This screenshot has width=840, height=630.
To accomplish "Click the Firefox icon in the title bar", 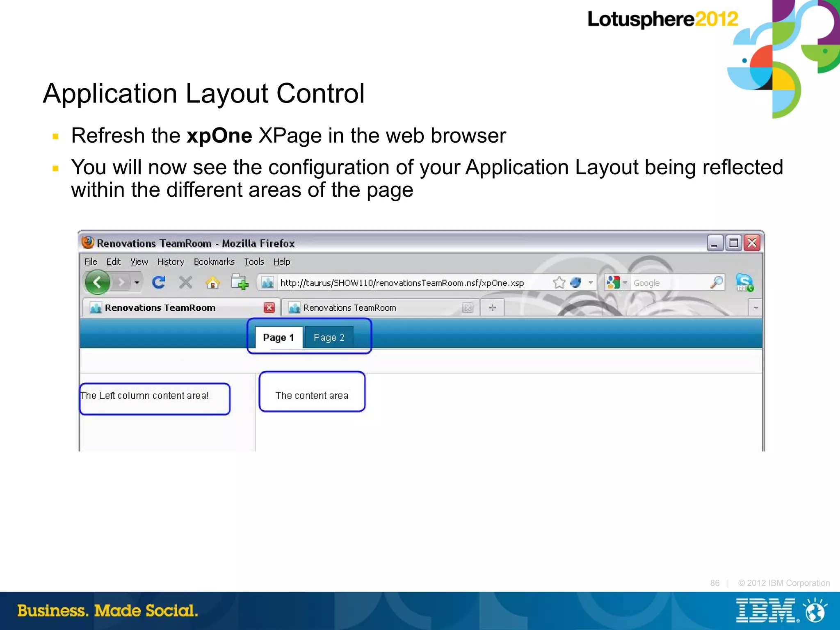I will (x=88, y=242).
